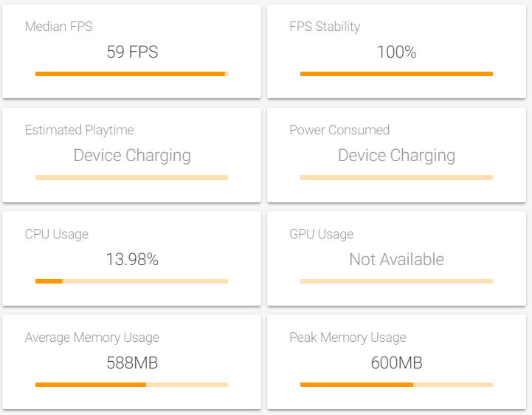Click the CPU Usage card title
532x415 pixels.
57,234
